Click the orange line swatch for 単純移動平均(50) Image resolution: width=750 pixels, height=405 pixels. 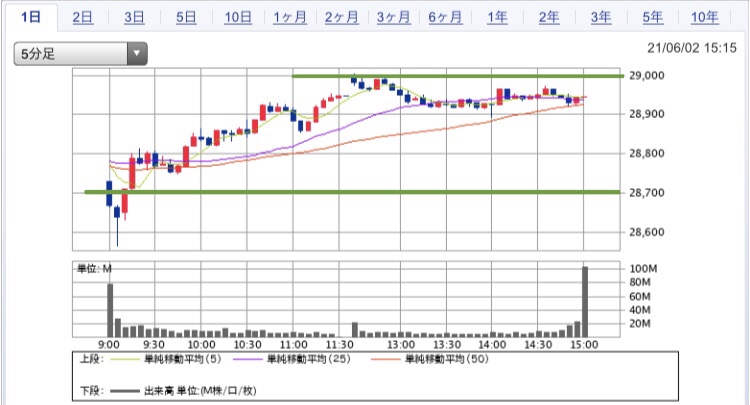(386, 360)
